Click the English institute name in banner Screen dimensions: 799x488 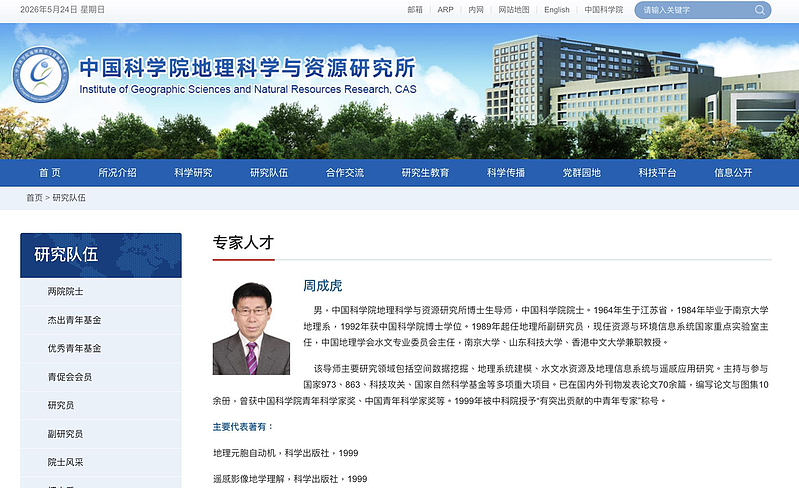248,90
